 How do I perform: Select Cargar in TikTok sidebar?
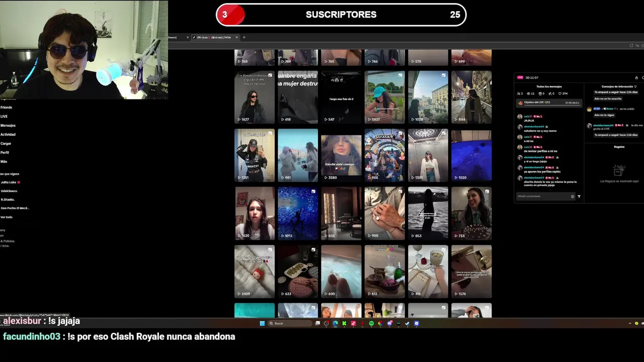tap(6, 143)
